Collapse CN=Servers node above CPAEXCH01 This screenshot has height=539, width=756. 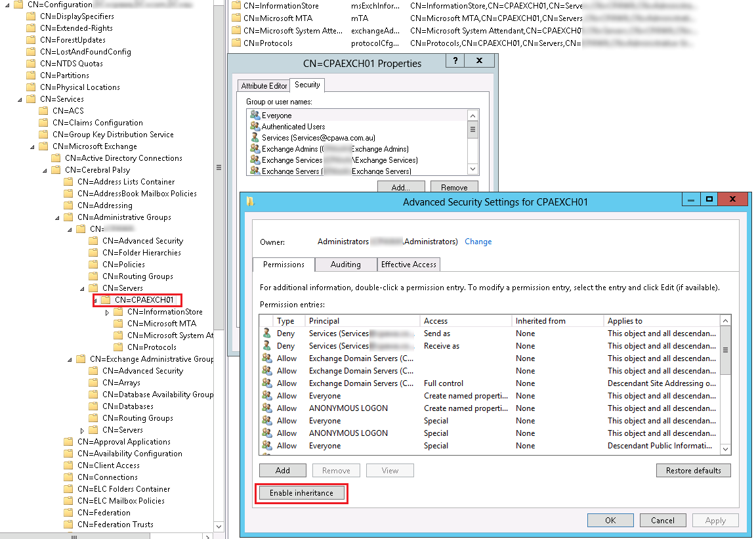click(x=83, y=289)
